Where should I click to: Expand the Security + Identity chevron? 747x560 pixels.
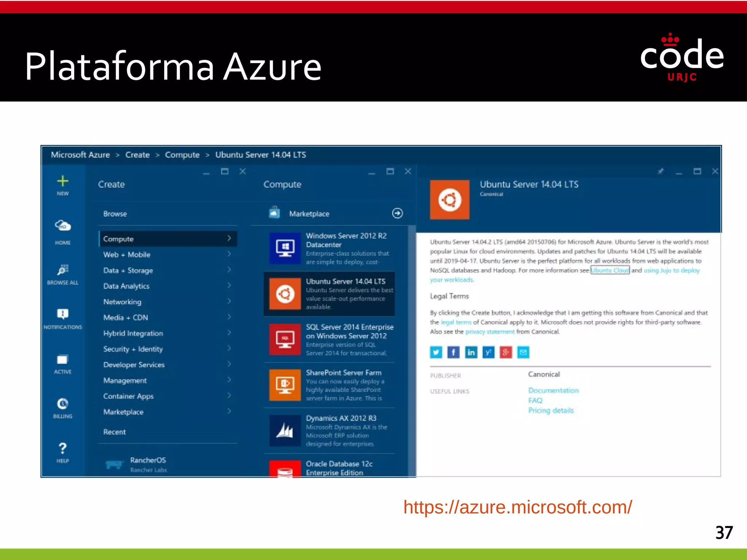click(x=229, y=348)
